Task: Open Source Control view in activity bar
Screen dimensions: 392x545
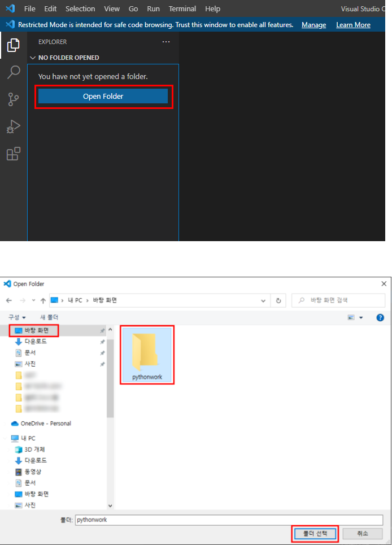Action: (13, 99)
